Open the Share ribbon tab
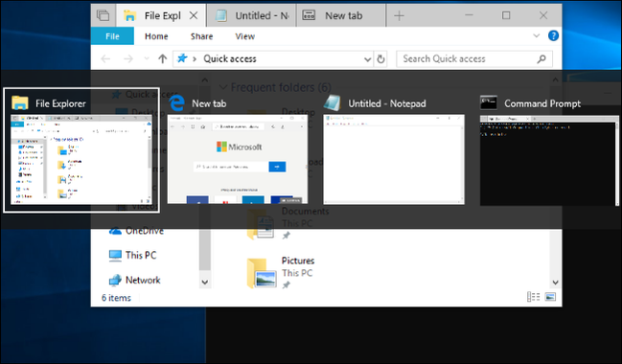This screenshot has width=622, height=364. click(201, 36)
